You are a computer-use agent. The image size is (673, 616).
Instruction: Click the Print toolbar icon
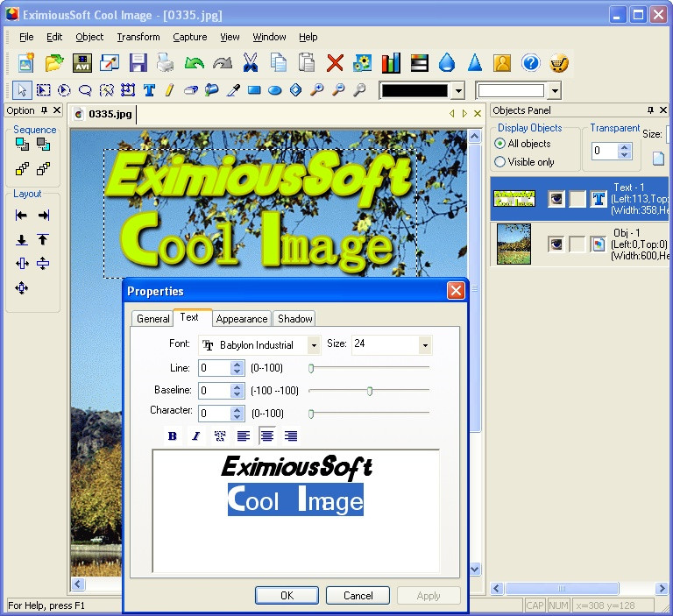click(166, 63)
